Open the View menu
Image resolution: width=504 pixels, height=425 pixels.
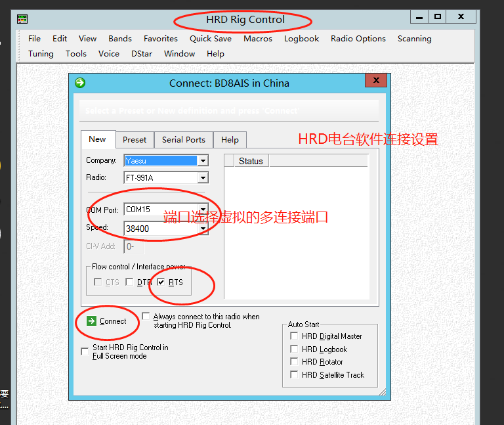(87, 39)
